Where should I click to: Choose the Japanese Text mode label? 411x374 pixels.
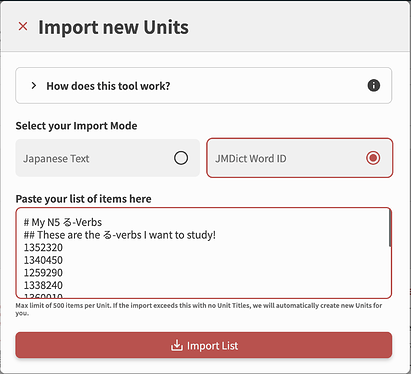click(56, 159)
